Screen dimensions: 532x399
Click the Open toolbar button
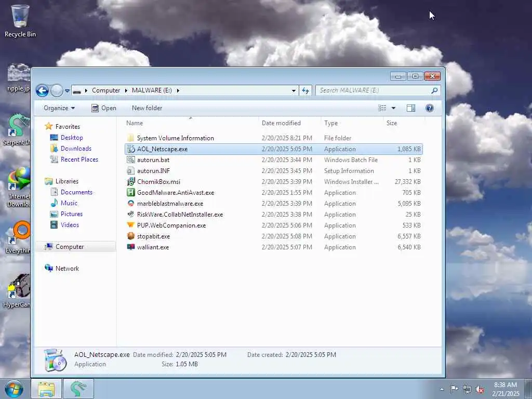tap(104, 108)
